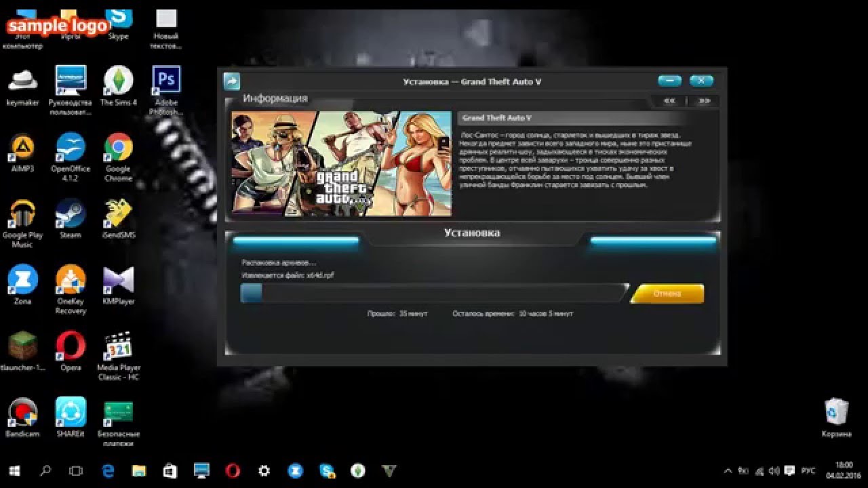Open AIMP3 desktop shortcut
Viewport: 868px width, 488px height.
pos(22,152)
